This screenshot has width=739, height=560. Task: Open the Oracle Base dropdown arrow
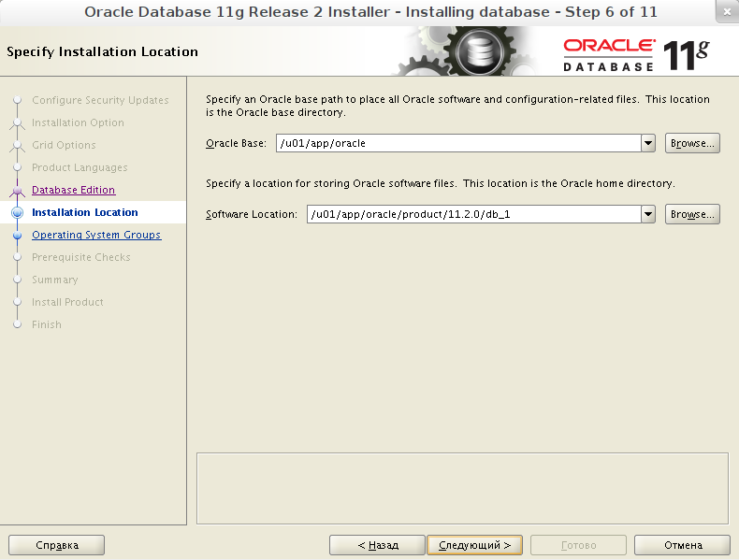[x=648, y=143]
